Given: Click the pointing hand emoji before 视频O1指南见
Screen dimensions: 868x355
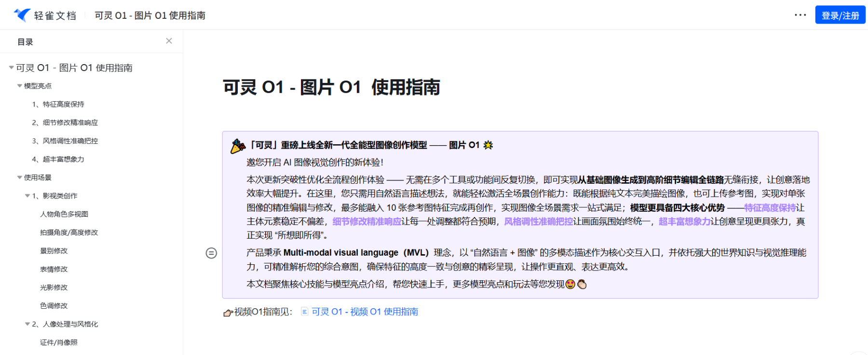Looking at the screenshot, I should click(228, 313).
